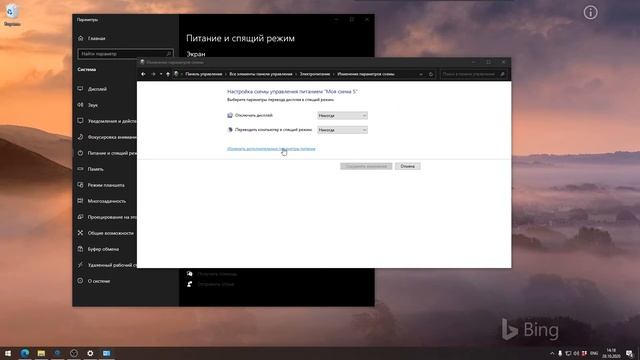Focus the Control Panel search field
Viewport: 640px width, 360px height.
click(473, 74)
